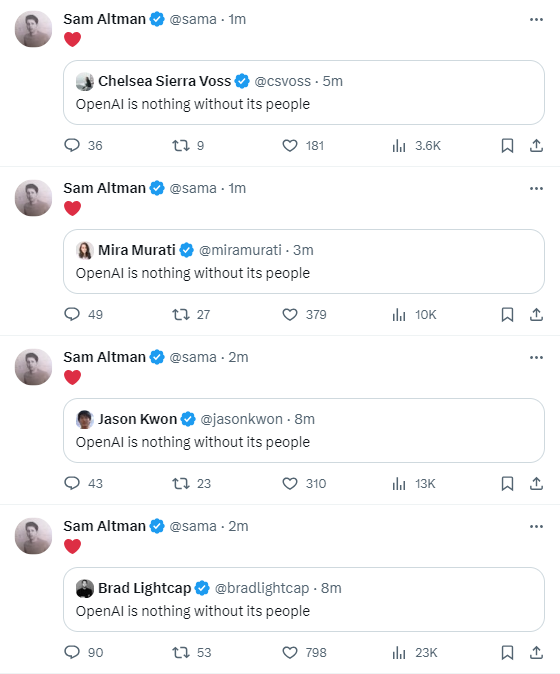
Task: Share the tweet quoting Chelsea Sierra Voss
Action: coord(536,146)
